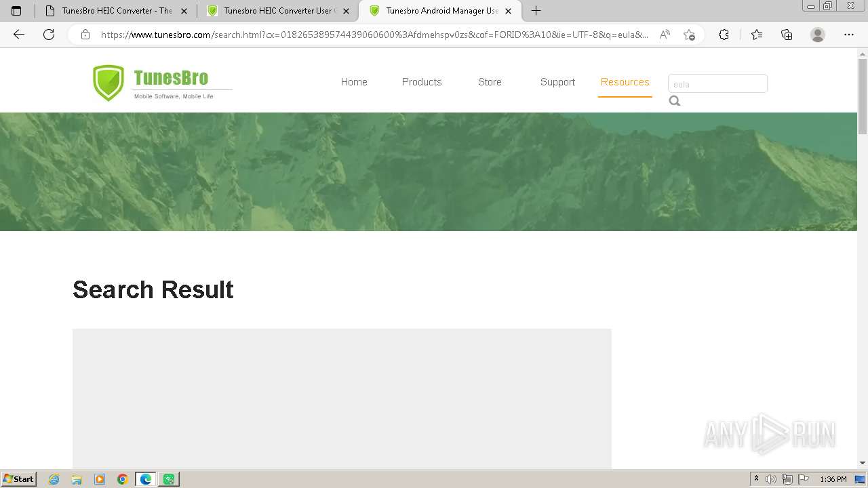This screenshot has width=868, height=488.
Task: Close the Tunesbro Android Manager tab
Action: (508, 11)
